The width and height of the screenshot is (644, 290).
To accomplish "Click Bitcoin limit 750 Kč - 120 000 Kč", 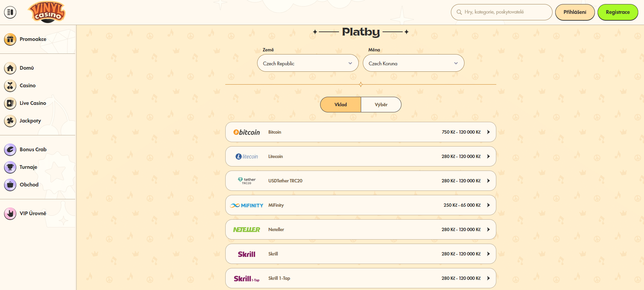I will click(x=461, y=132).
